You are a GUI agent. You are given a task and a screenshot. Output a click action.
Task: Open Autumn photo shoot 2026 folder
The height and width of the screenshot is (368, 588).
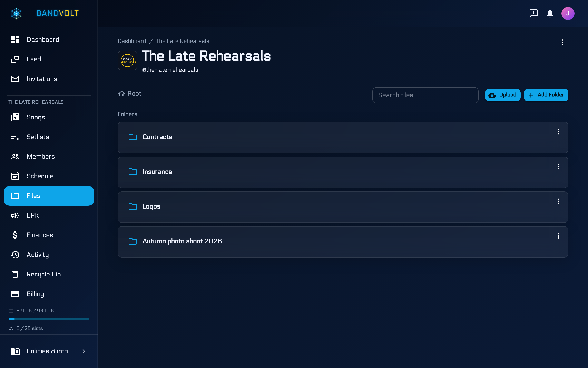pos(343,242)
